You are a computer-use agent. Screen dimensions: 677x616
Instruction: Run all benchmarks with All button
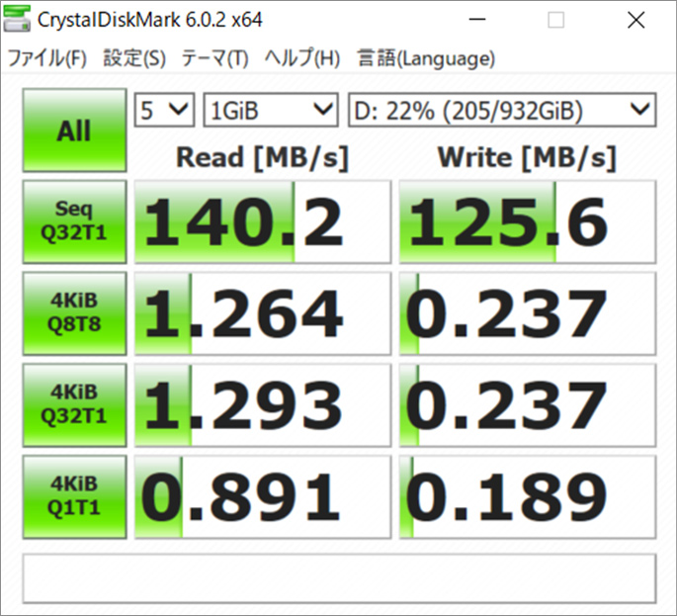point(75,131)
